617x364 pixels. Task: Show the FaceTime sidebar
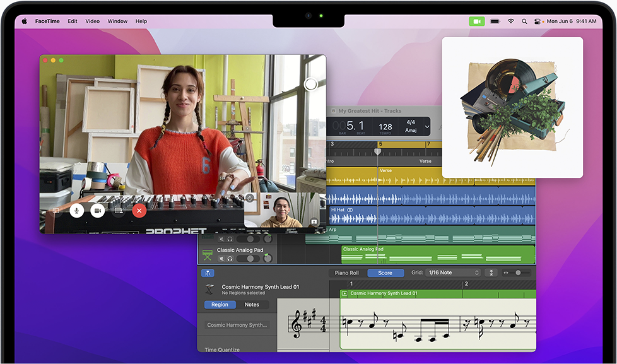coord(56,211)
